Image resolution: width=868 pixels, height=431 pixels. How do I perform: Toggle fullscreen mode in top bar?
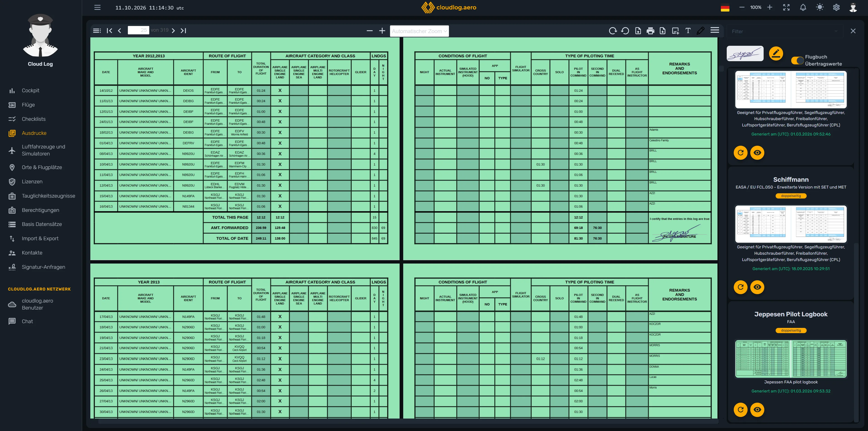[786, 7]
